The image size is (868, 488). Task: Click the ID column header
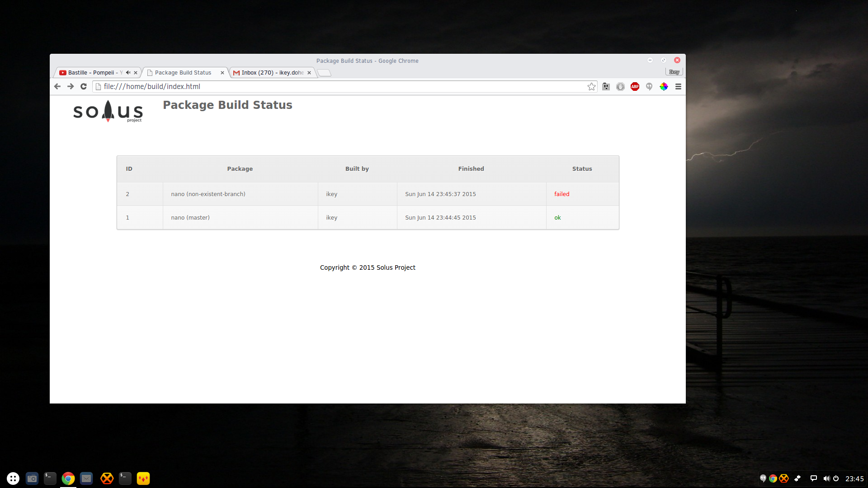[x=129, y=169]
